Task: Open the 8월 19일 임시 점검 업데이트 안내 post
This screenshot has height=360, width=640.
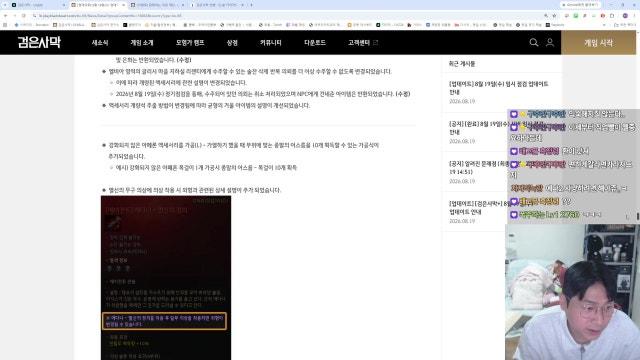Action: pyautogui.click(x=499, y=88)
